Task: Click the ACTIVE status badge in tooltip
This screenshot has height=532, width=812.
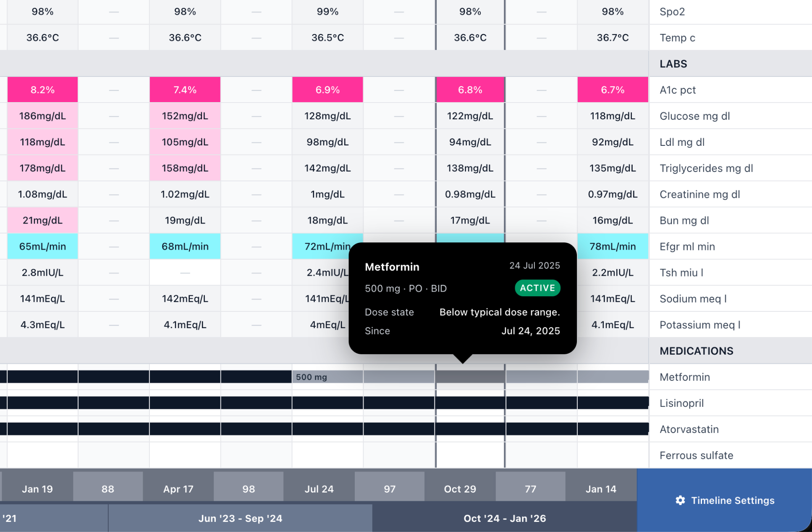Action: [x=537, y=288]
